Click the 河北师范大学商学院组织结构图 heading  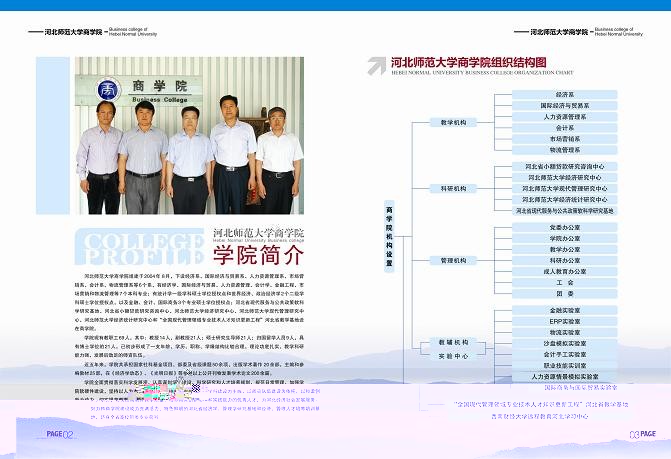click(x=468, y=62)
